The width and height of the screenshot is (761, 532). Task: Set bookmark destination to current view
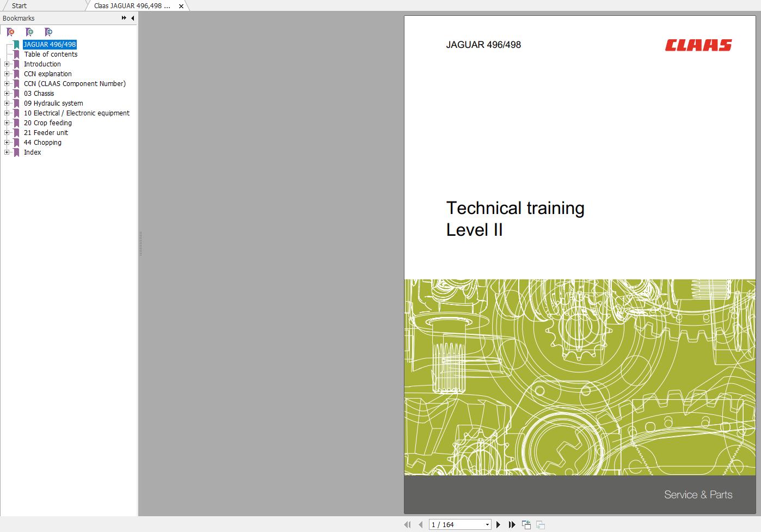click(x=48, y=32)
